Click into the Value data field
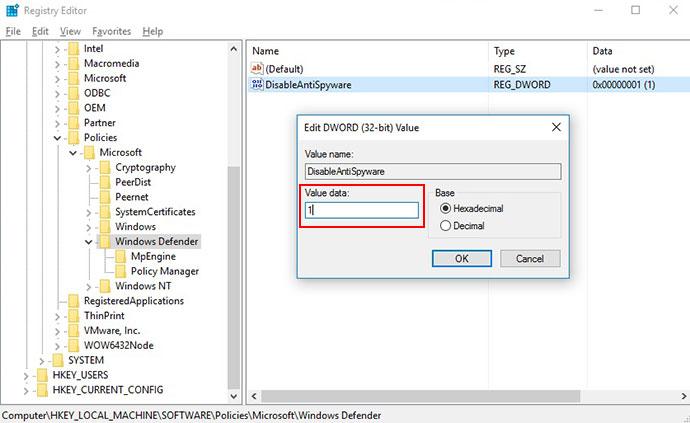Screen dimensions: 690x423 pos(362,210)
